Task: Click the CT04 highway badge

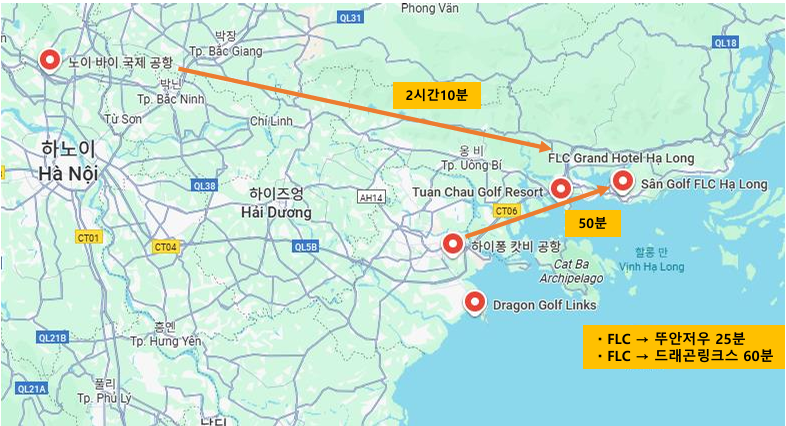Action: 165,247
